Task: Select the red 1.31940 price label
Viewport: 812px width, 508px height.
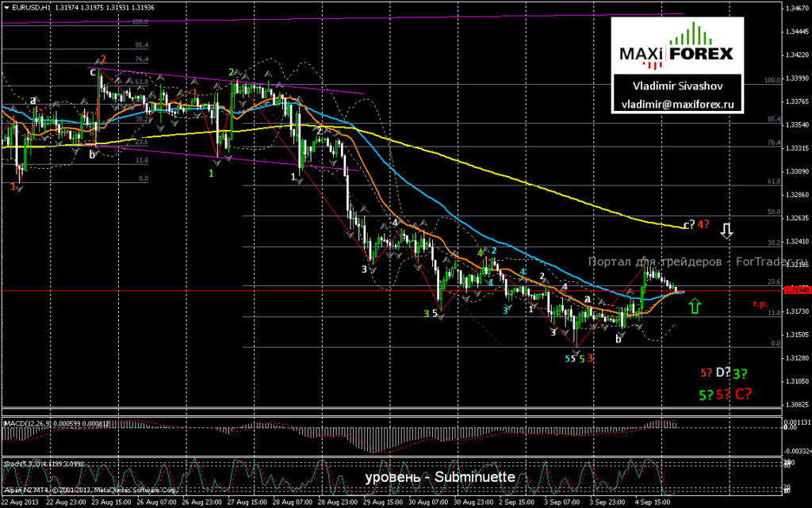Action: 797,291
